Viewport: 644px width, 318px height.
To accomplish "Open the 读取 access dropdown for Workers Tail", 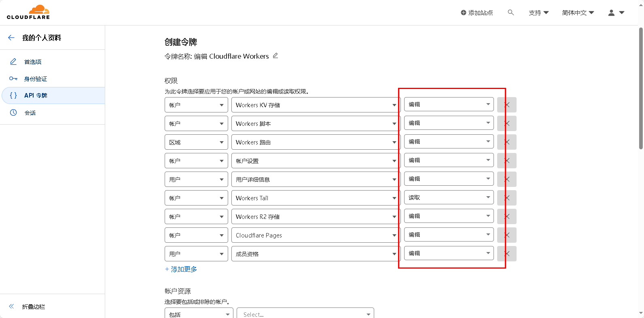I will (x=449, y=197).
